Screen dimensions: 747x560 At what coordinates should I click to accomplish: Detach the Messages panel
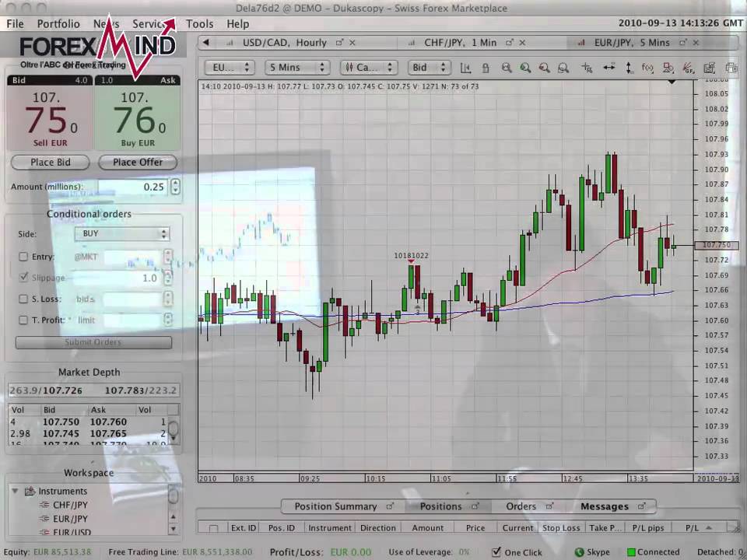point(641,506)
